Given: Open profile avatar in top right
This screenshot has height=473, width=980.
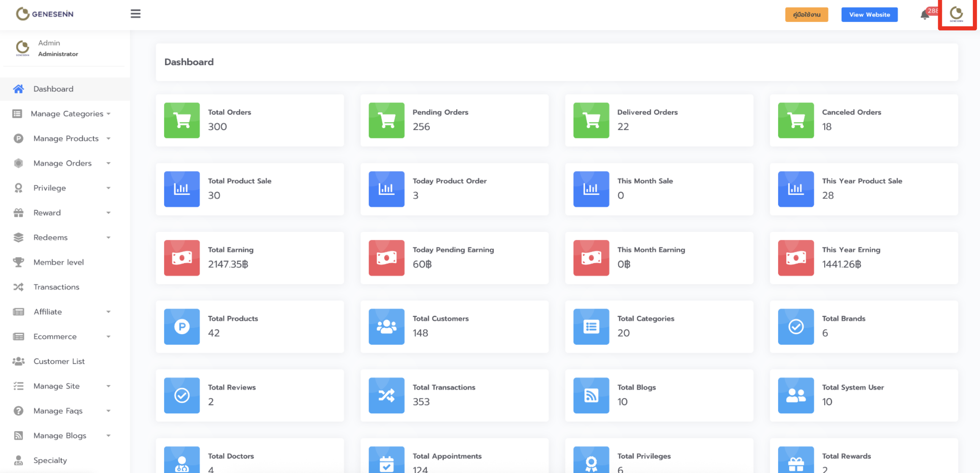Looking at the screenshot, I should coord(956,14).
